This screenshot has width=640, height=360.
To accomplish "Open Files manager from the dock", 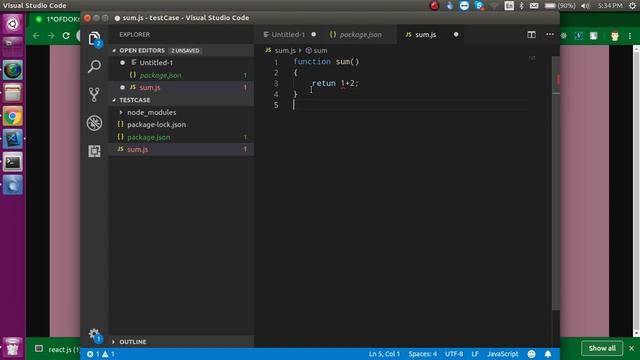I will (x=13, y=93).
